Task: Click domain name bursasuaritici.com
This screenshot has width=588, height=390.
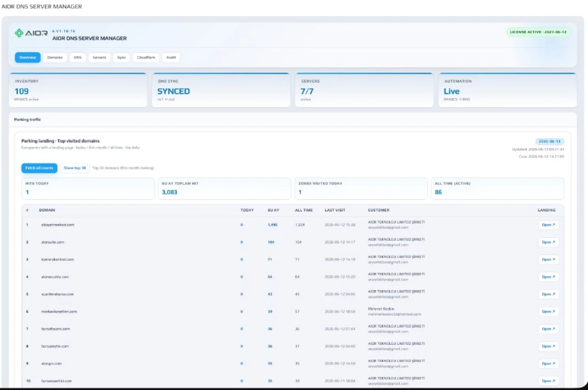Action: pos(57,381)
